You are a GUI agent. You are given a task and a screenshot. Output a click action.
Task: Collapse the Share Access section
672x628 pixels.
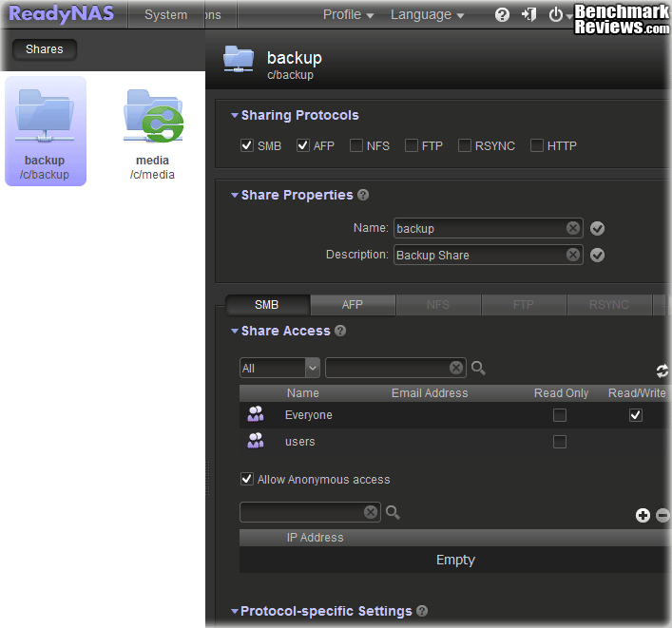coord(235,331)
